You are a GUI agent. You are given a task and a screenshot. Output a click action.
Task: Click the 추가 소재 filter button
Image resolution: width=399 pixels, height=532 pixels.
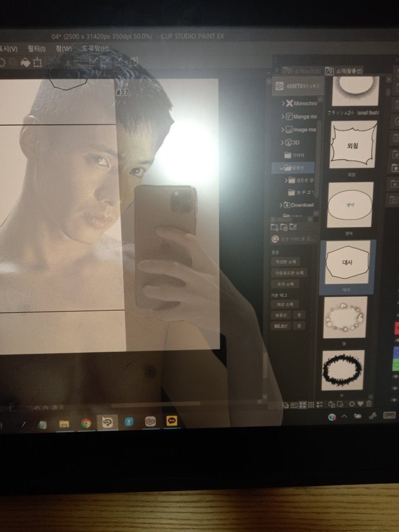click(284, 284)
